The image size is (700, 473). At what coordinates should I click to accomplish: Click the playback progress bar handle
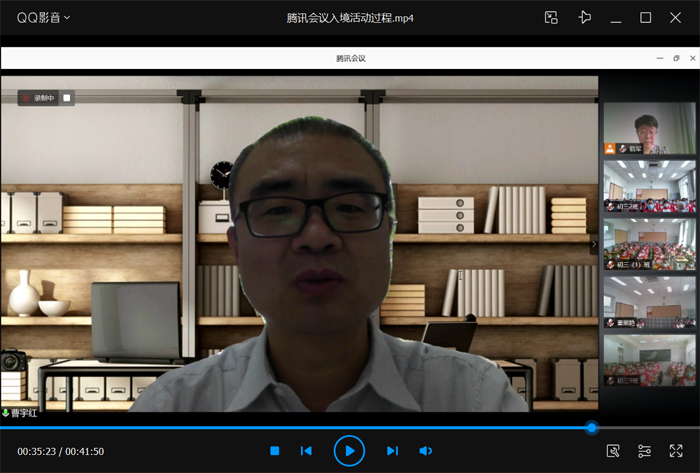coord(592,427)
